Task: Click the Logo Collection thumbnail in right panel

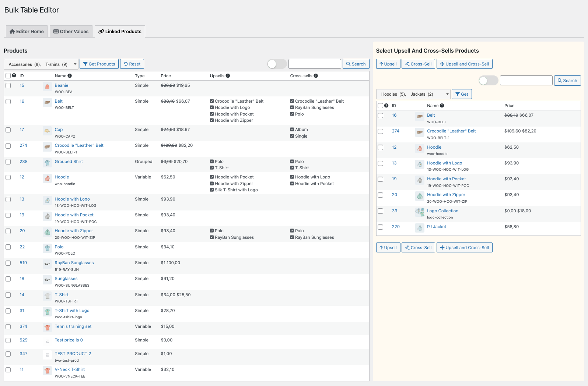Action: point(420,212)
